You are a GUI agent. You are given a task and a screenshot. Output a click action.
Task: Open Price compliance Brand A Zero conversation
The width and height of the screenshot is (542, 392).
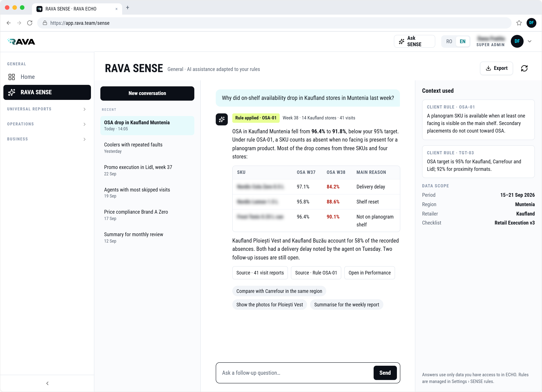(x=147, y=215)
